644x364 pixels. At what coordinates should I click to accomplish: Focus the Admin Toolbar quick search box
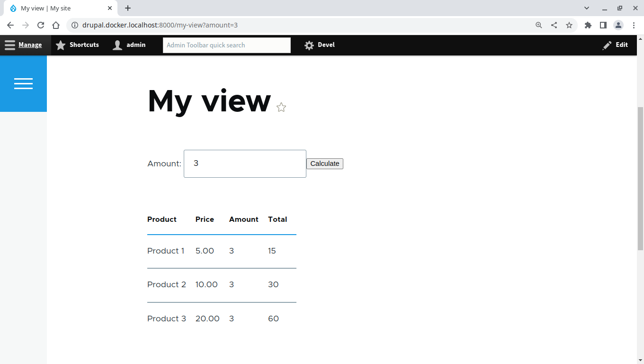(226, 45)
